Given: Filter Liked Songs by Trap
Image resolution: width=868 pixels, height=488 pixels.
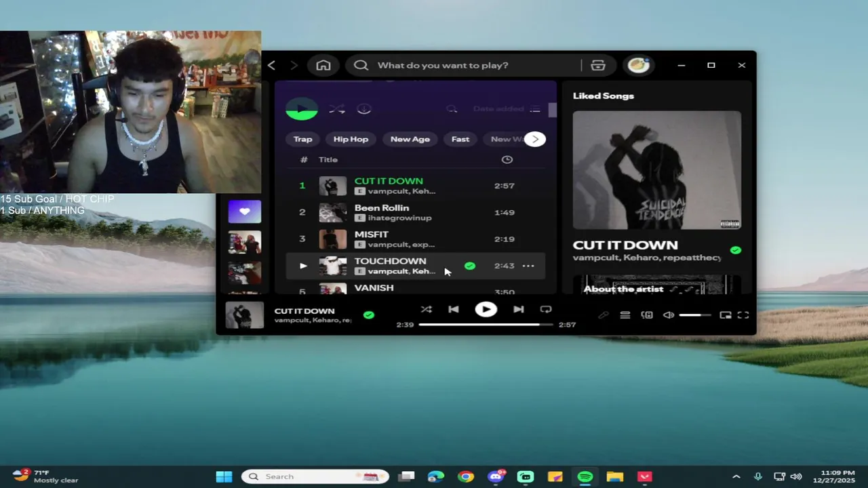Looking at the screenshot, I should (302, 139).
